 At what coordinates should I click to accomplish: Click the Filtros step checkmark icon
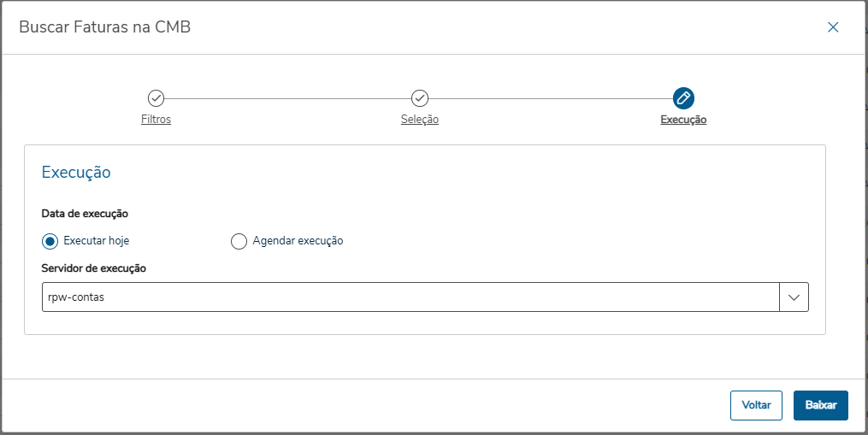point(156,98)
